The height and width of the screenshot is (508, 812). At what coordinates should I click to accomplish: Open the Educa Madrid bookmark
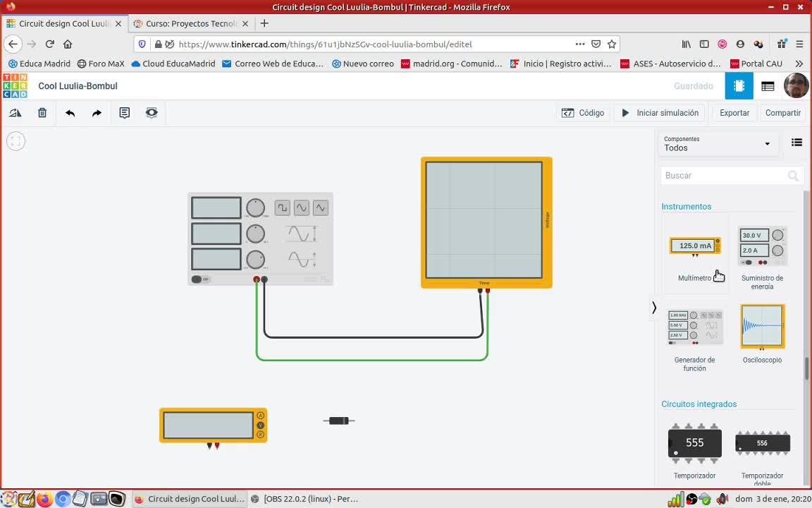pos(39,64)
